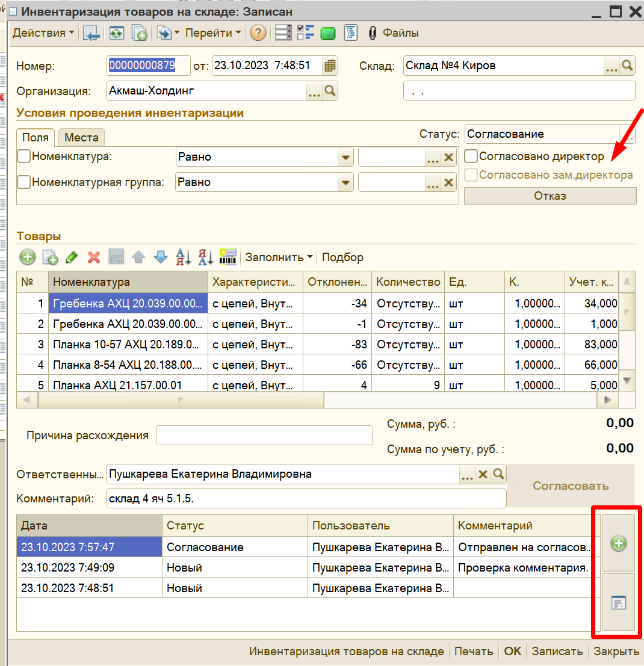Open the Заполнить dropdown menu

279,257
